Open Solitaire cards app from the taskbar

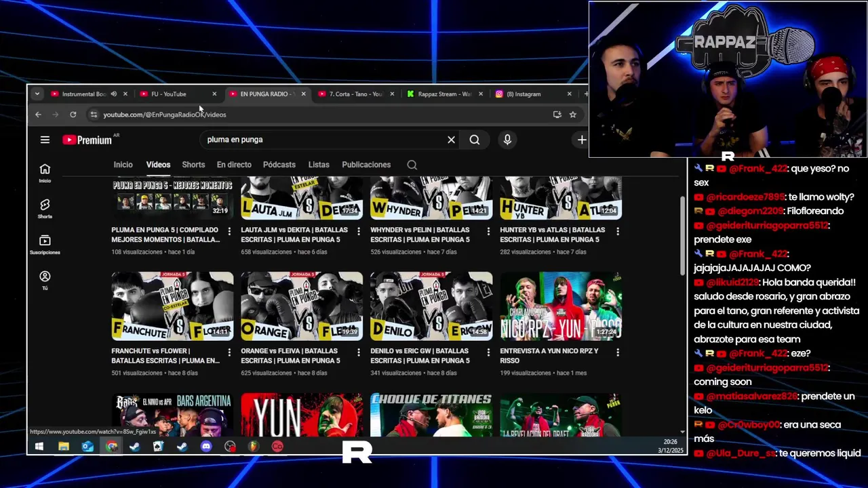(159, 447)
